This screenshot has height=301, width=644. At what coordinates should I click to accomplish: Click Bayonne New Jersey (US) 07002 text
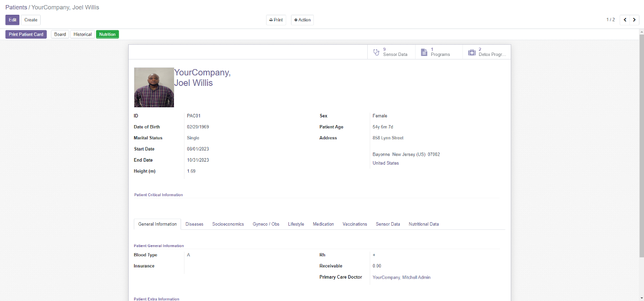point(406,155)
